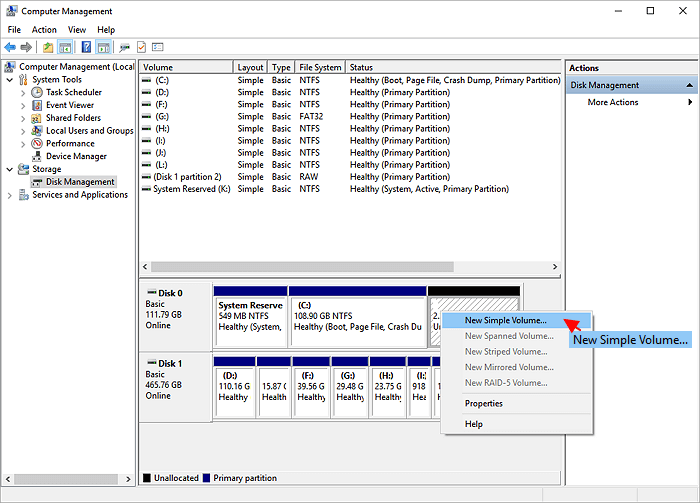This screenshot has width=700, height=503.
Task: Select the Performance icon in the tree
Action: [x=37, y=144]
